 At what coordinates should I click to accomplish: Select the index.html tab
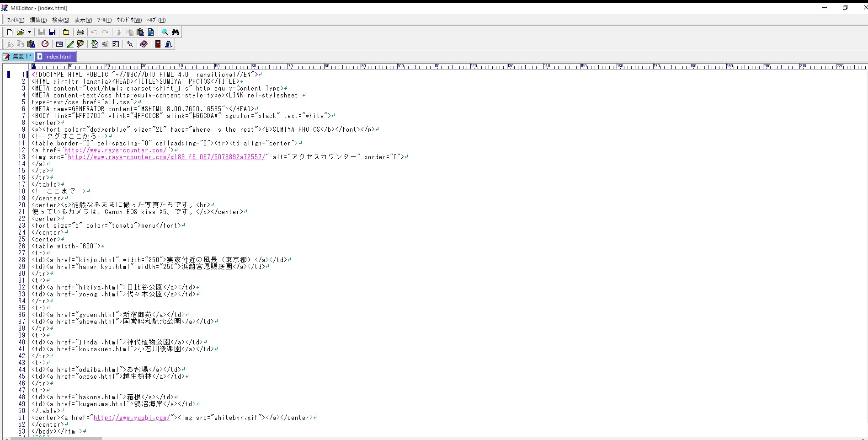click(x=56, y=57)
